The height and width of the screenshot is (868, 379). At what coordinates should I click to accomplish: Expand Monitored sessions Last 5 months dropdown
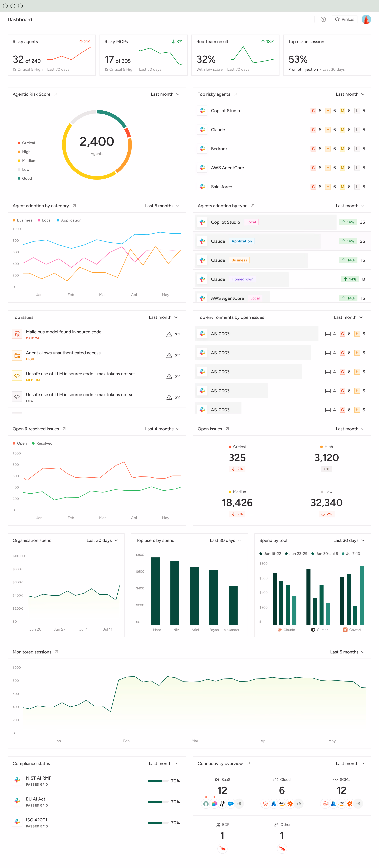pyautogui.click(x=347, y=652)
